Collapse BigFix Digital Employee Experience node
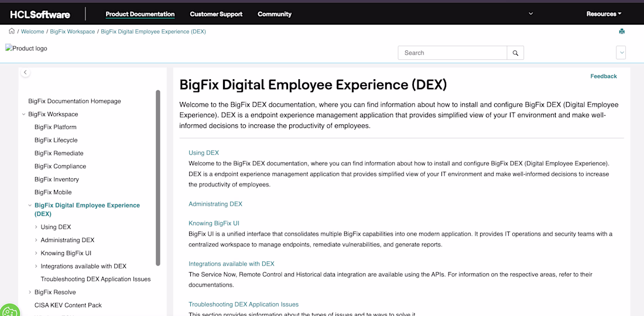644x316 pixels. click(x=30, y=205)
